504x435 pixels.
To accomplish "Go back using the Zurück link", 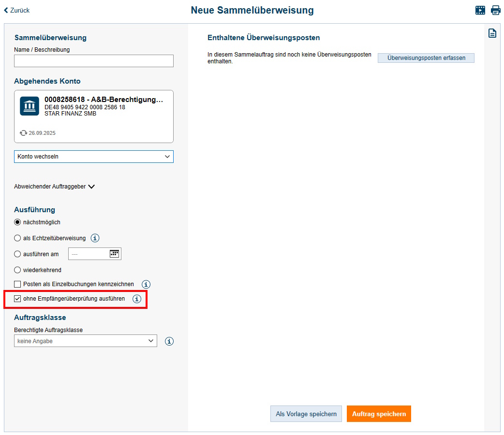I will pos(16,10).
